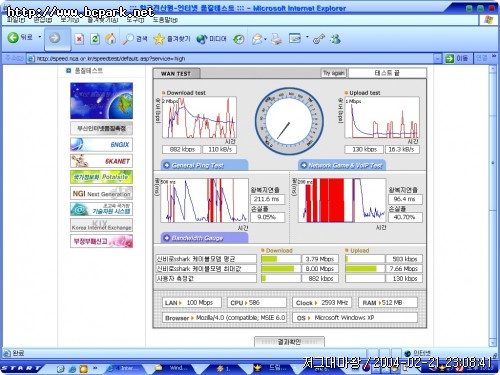This screenshot has height=375, width=500.
Task: Switch to the Internet Explorer taskbar button
Action: [x=124, y=368]
